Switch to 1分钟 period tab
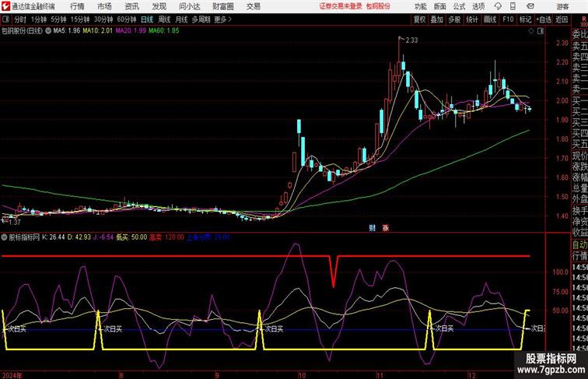The width and height of the screenshot is (588, 379). pos(39,19)
